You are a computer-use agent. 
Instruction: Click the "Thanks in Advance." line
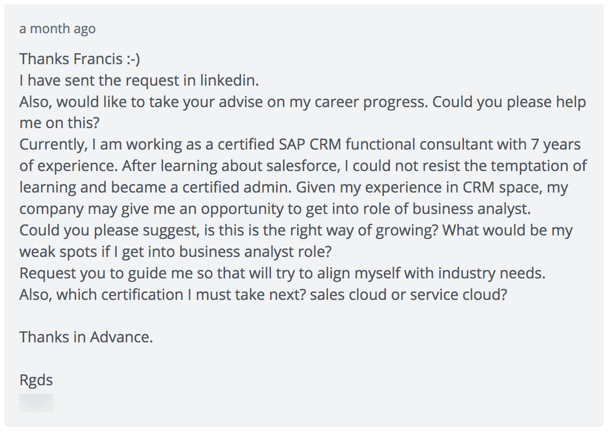pos(86,337)
